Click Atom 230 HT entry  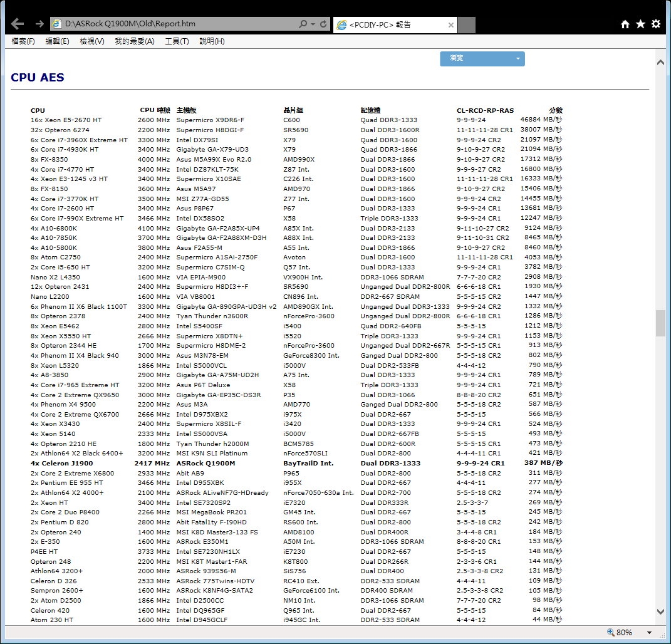pyautogui.click(x=52, y=620)
